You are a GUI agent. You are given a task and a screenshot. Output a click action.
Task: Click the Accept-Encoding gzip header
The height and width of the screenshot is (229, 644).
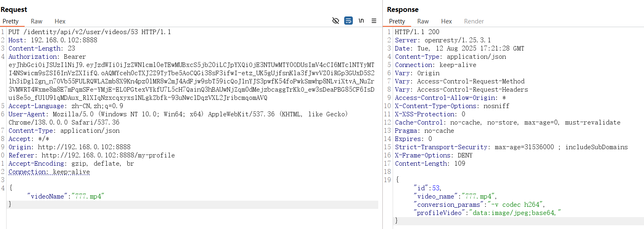[71, 164]
